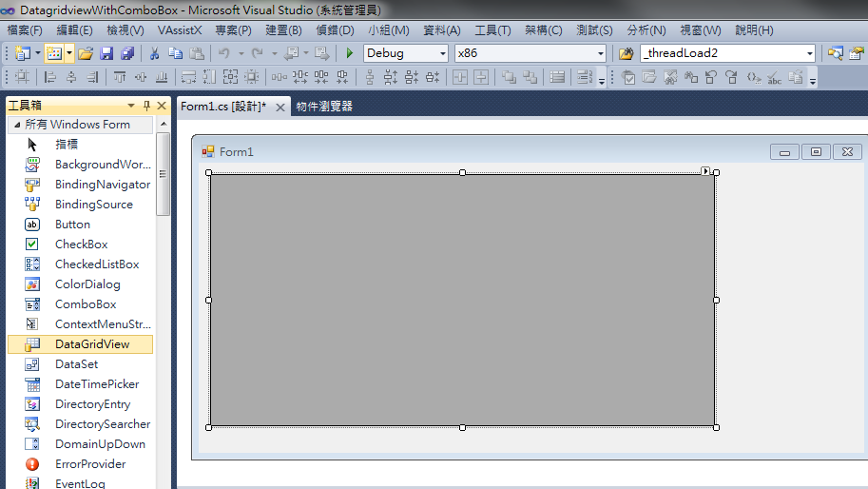Open the 偵錯(D) menu

[x=335, y=30]
